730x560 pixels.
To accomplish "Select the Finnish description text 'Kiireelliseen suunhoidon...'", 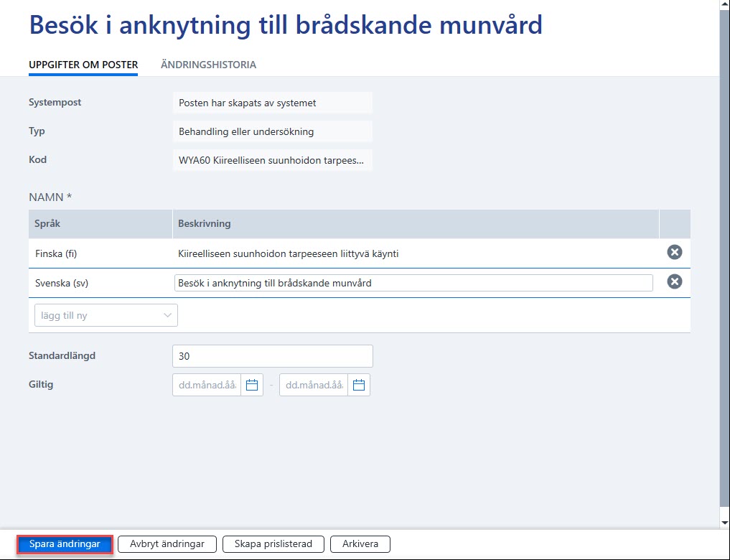I will (x=288, y=253).
